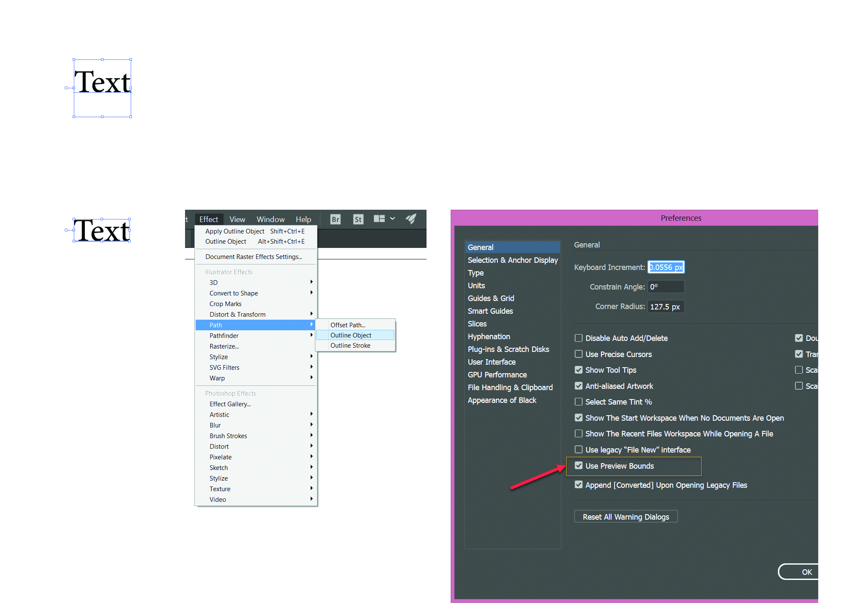Expand the arrange documents dropdown chevron
The width and height of the screenshot is (842, 616).
click(x=393, y=219)
